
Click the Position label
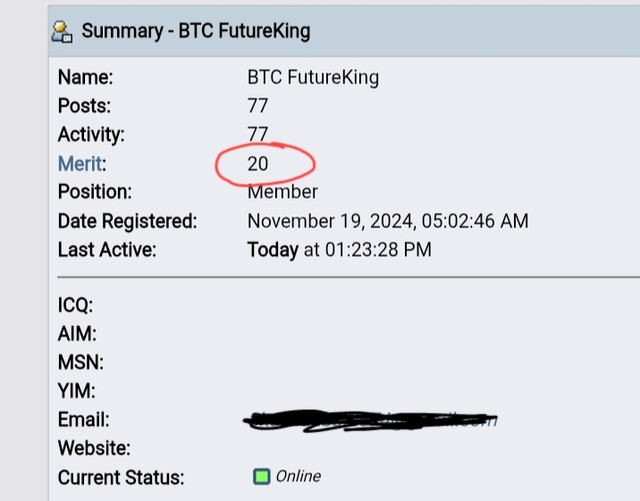click(x=95, y=192)
